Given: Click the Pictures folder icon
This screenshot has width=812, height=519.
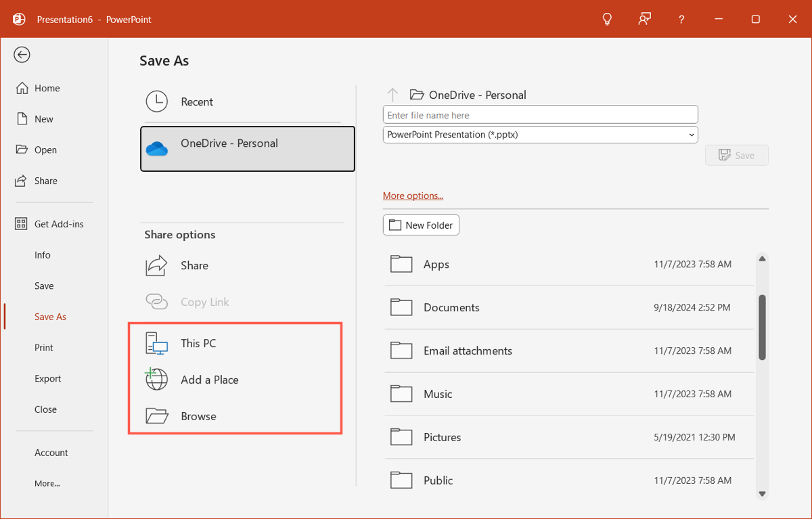Looking at the screenshot, I should click(x=401, y=437).
